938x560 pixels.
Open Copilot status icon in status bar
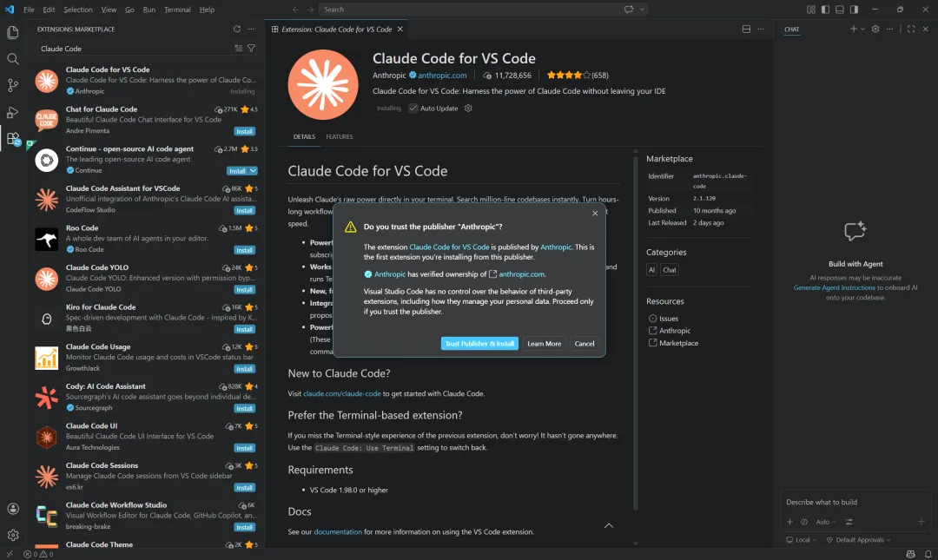click(x=910, y=554)
